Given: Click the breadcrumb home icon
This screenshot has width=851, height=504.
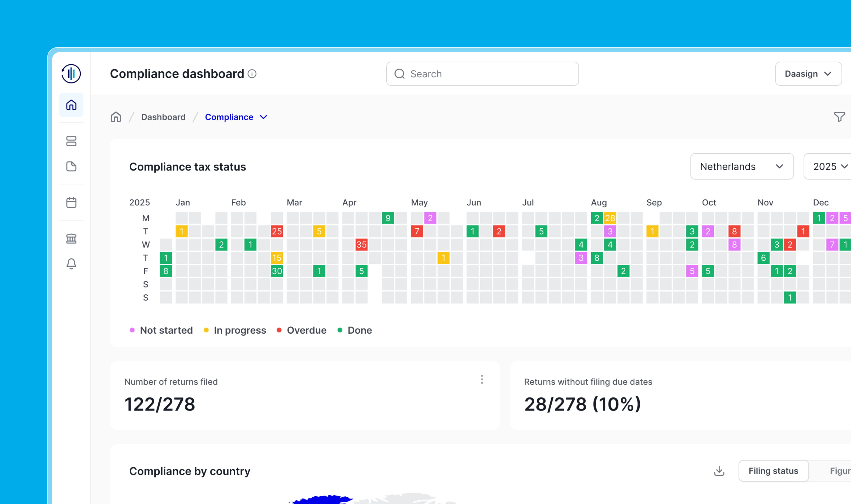Looking at the screenshot, I should pos(116,117).
